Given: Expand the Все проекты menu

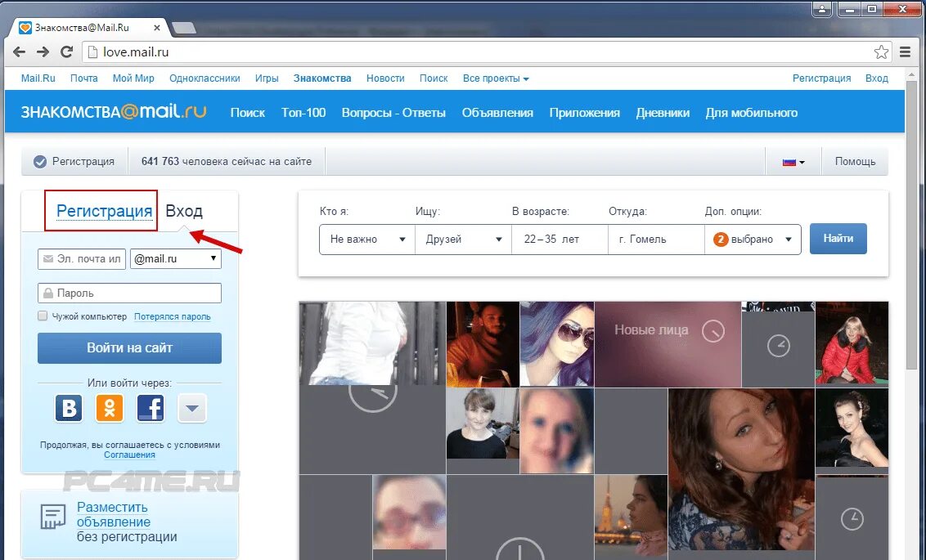Looking at the screenshot, I should (496, 78).
